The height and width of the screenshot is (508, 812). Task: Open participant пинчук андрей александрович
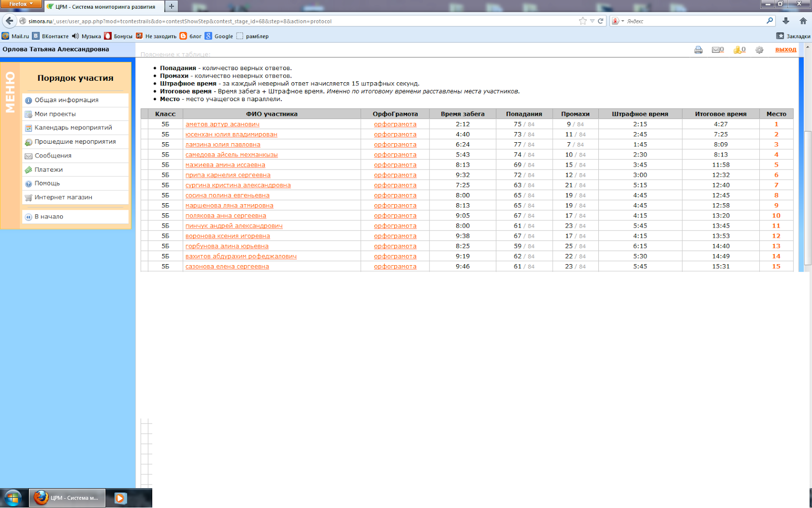(234, 226)
